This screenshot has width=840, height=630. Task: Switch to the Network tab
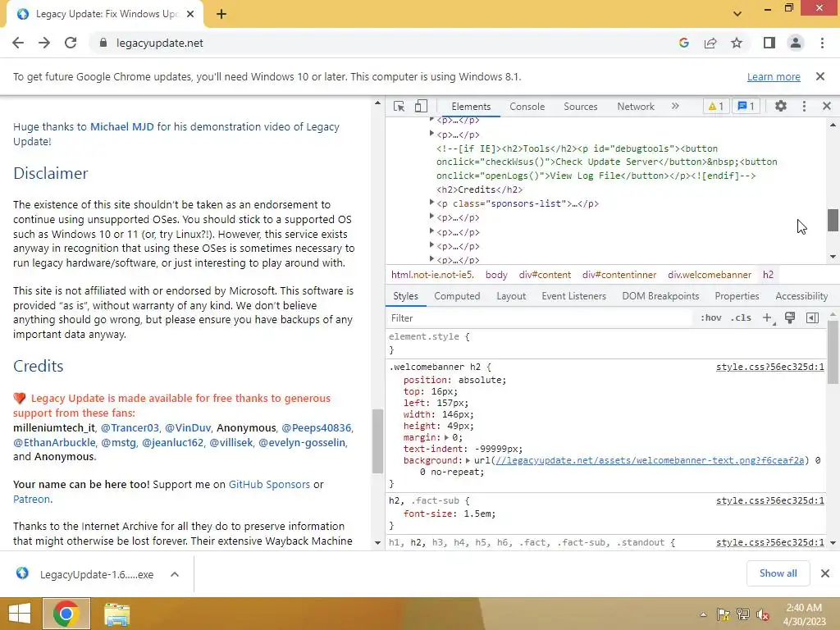tap(636, 106)
